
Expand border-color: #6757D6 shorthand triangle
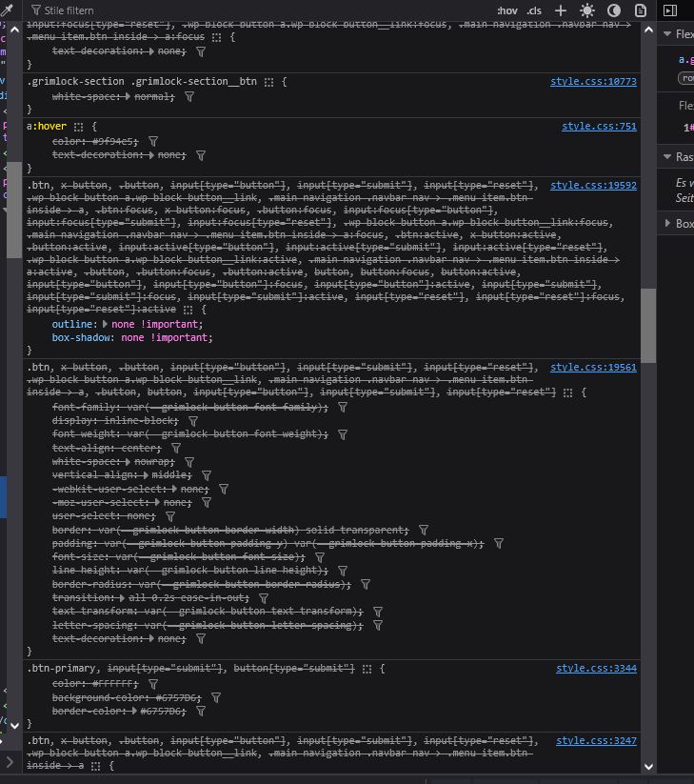(134, 711)
